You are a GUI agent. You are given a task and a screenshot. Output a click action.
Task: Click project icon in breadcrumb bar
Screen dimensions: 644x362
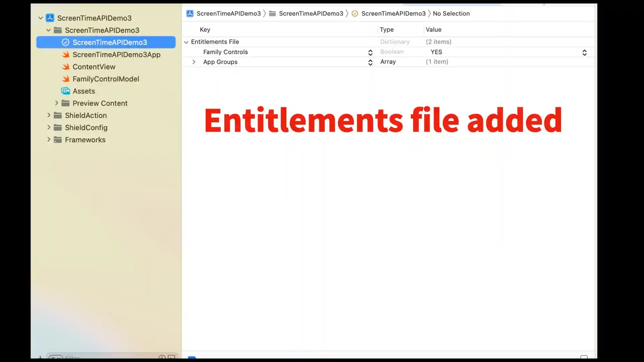190,13
